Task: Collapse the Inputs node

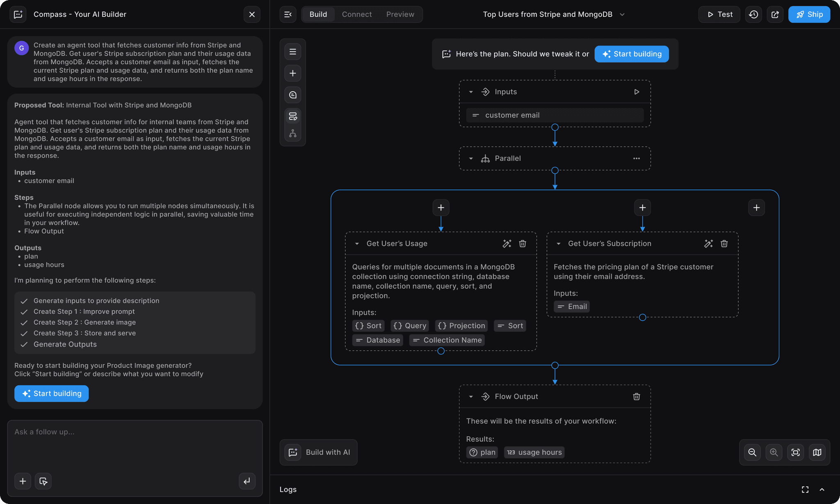Action: click(471, 92)
